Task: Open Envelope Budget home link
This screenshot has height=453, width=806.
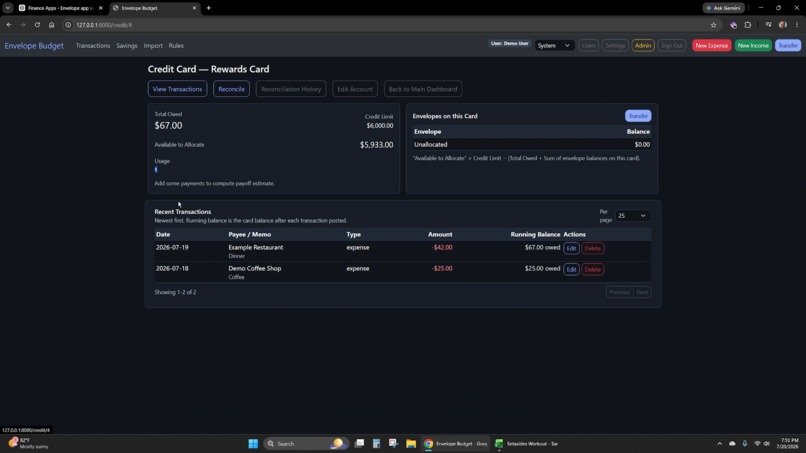Action: (34, 46)
